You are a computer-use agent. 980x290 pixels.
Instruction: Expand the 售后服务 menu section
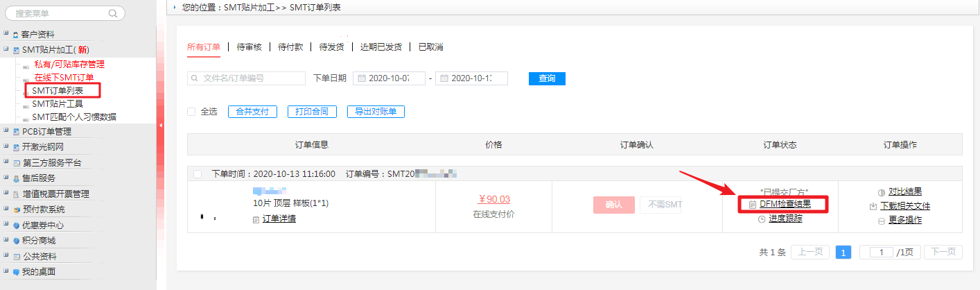coord(6,178)
